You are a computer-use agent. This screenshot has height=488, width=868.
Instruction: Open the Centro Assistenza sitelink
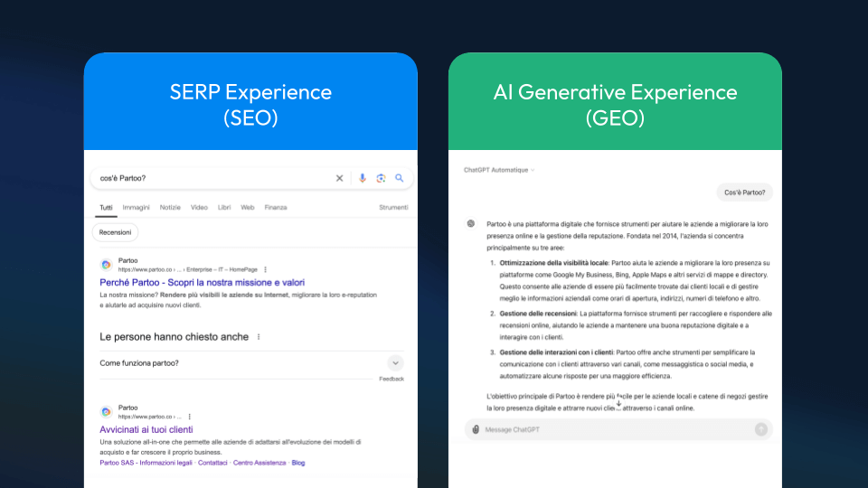pos(259,463)
